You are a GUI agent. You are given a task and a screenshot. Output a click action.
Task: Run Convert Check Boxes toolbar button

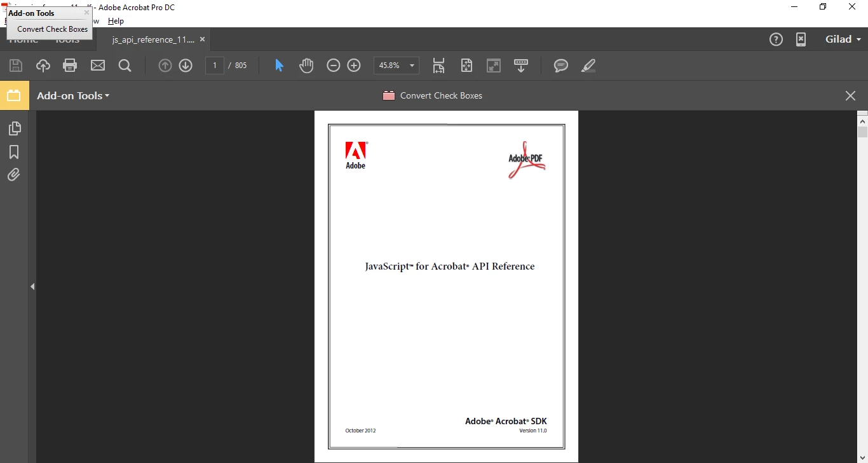point(433,95)
